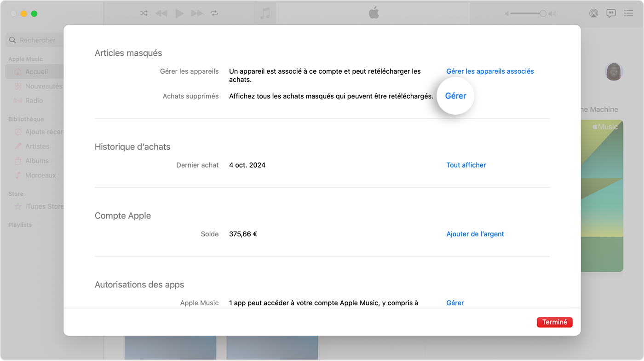
Task: Open Gérer les appareils associés
Action: tap(489, 71)
